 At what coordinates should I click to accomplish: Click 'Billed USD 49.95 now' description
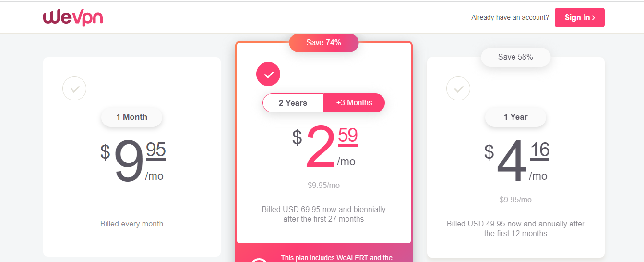tap(515, 228)
